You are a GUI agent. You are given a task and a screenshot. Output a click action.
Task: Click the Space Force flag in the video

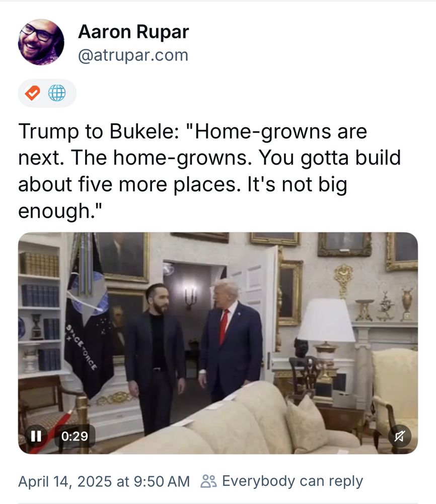(88, 317)
